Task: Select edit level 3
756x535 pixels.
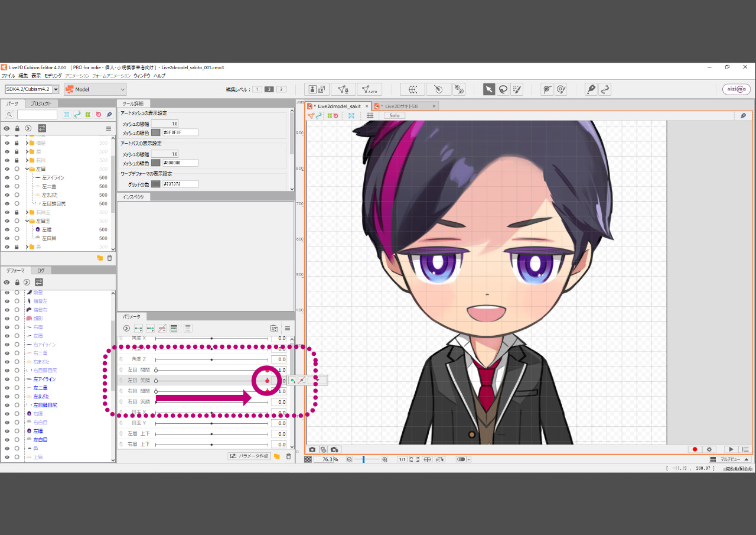Action: click(281, 89)
